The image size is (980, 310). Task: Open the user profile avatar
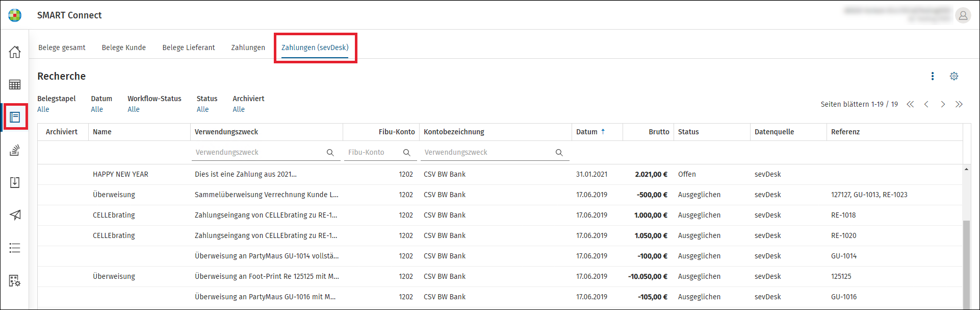[963, 16]
